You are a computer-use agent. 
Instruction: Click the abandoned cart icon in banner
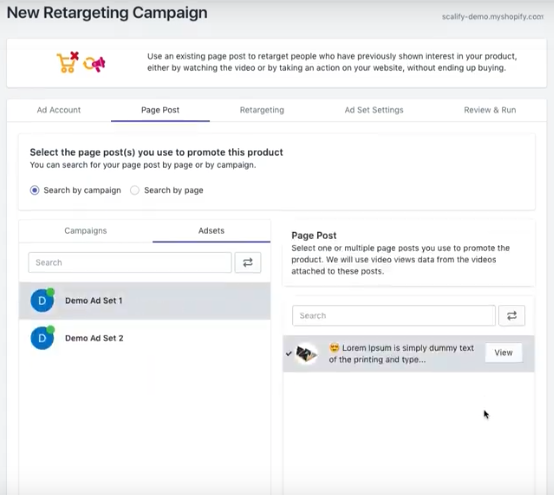(67, 62)
